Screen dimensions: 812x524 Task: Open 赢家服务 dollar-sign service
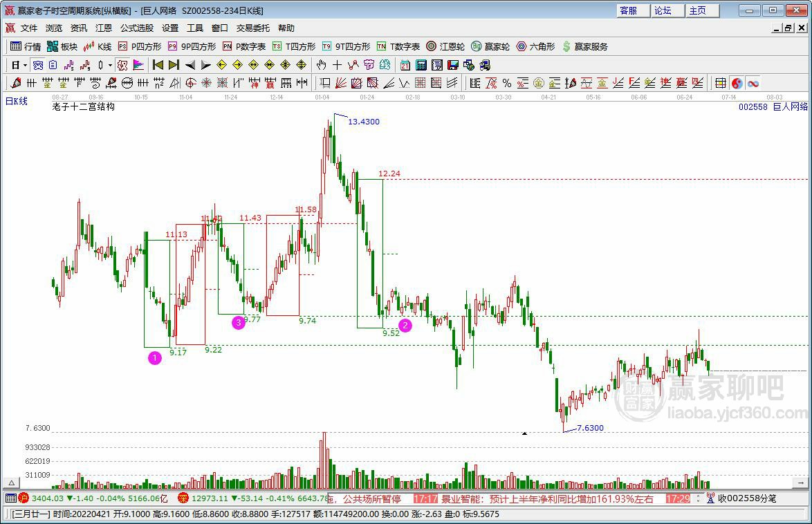click(584, 46)
